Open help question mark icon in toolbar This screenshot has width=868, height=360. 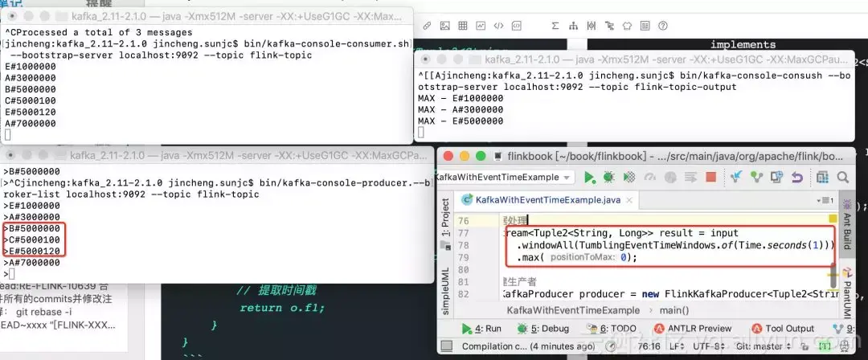click(x=662, y=26)
